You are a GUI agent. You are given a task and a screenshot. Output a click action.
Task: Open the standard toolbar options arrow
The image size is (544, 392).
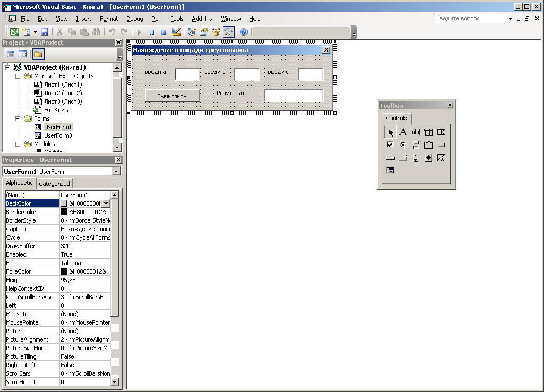(x=354, y=32)
